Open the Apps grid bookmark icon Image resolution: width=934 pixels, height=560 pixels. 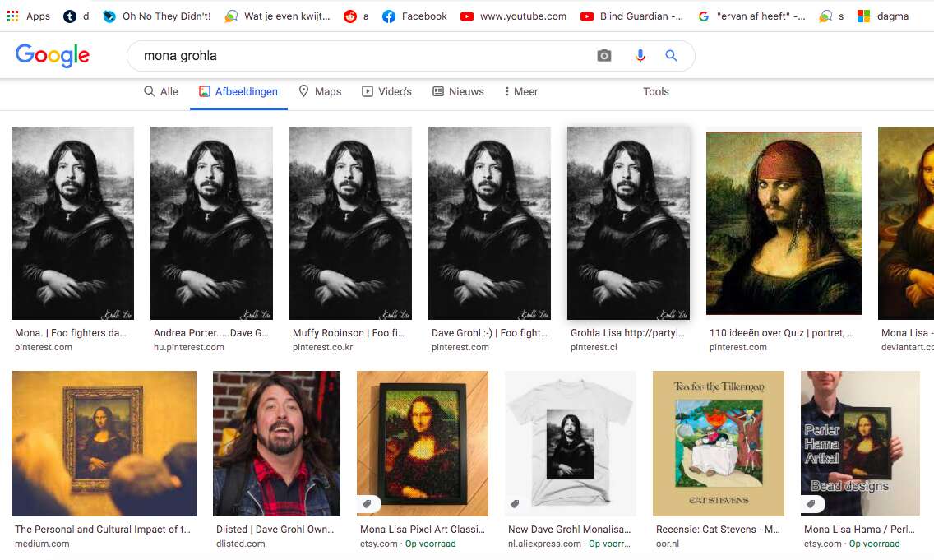(x=12, y=16)
